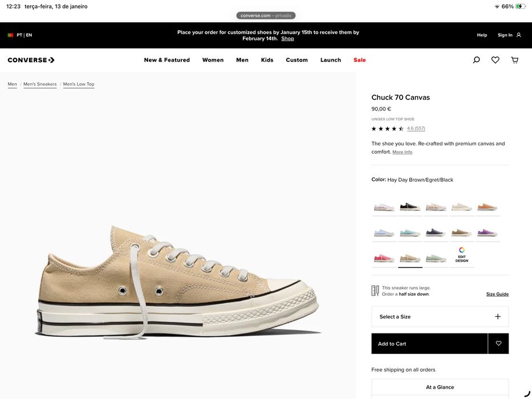This screenshot has width=532, height=399.
Task: Select the turquoise shoe color swatch
Action: (410, 233)
